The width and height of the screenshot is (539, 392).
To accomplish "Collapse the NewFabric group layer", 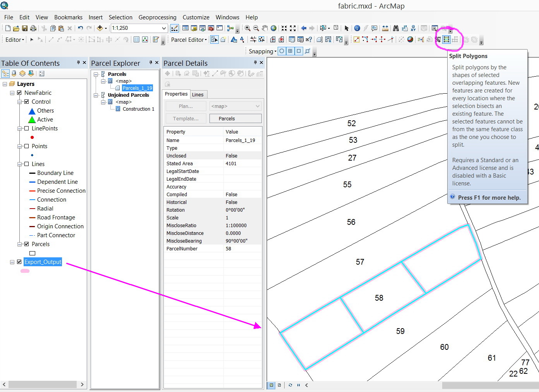I will [x=12, y=93].
